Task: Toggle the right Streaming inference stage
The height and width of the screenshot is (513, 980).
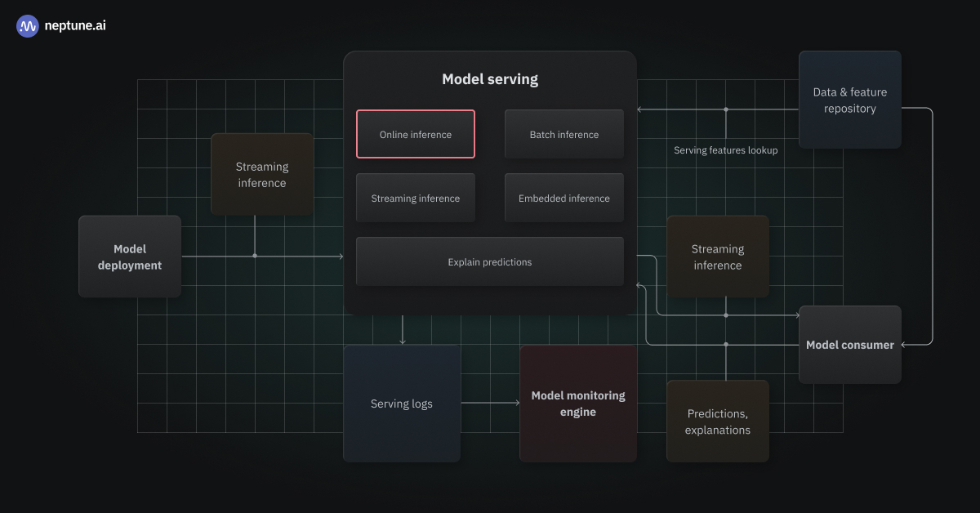Action: click(x=717, y=256)
